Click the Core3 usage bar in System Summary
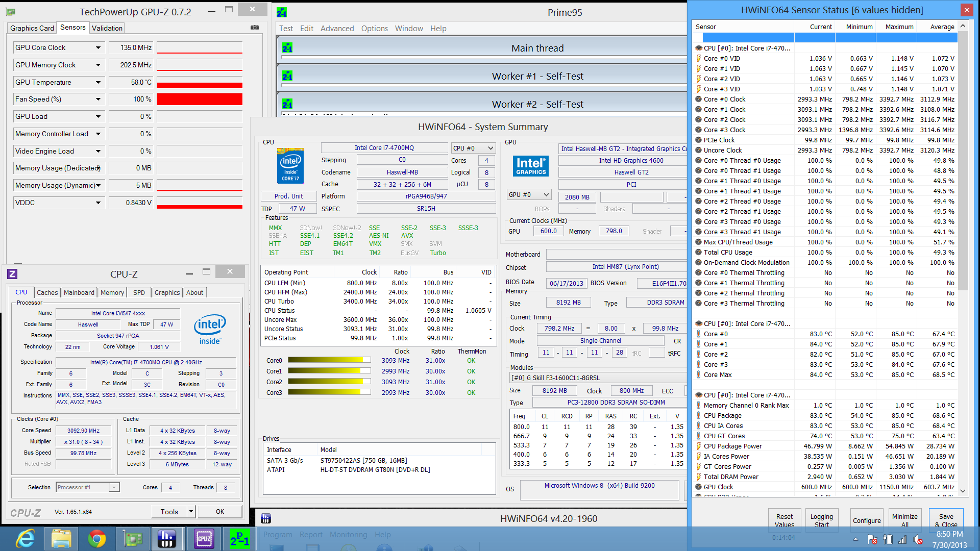Screen dimensions: 980x551 330,392
